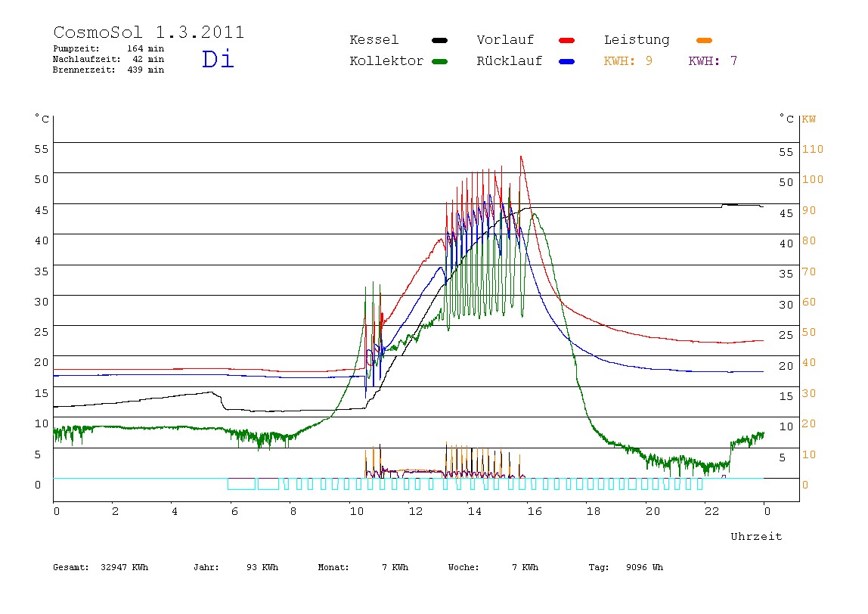Click the 'Monat: 7 KWh' value
Viewport: 868px width, 614px height.
pos(363,567)
